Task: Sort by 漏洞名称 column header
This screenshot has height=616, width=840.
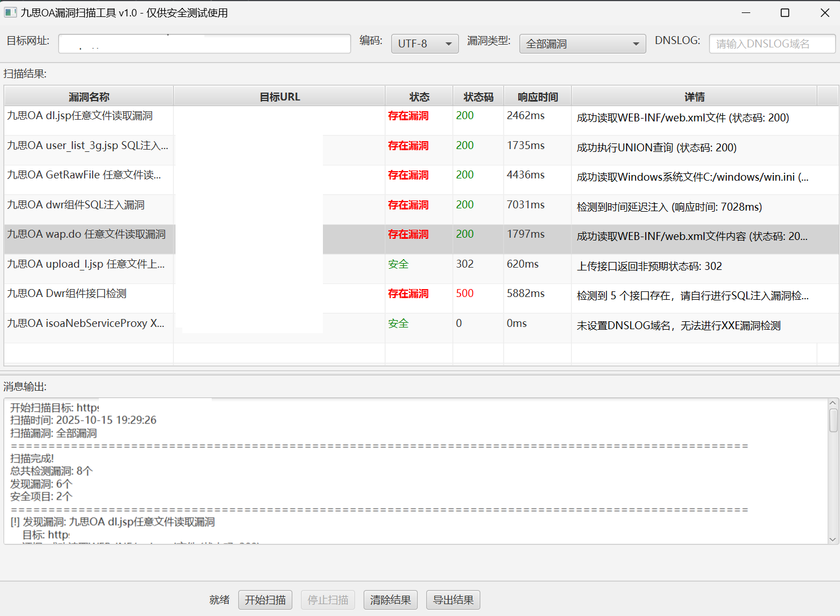Action: (x=89, y=97)
